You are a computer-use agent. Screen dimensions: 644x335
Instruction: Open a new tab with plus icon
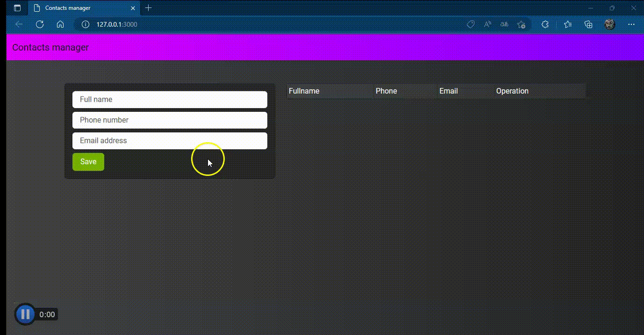click(149, 8)
